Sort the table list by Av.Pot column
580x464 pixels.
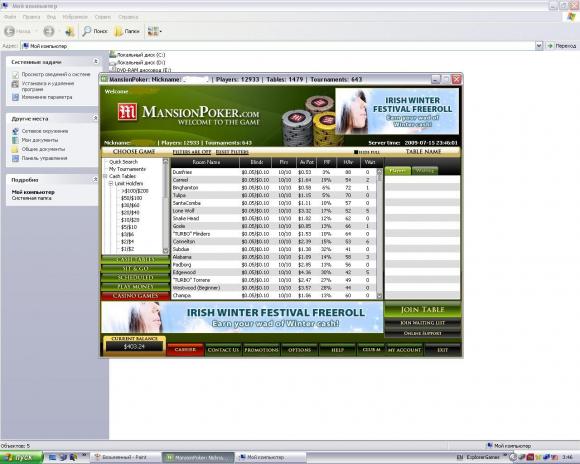point(306,162)
